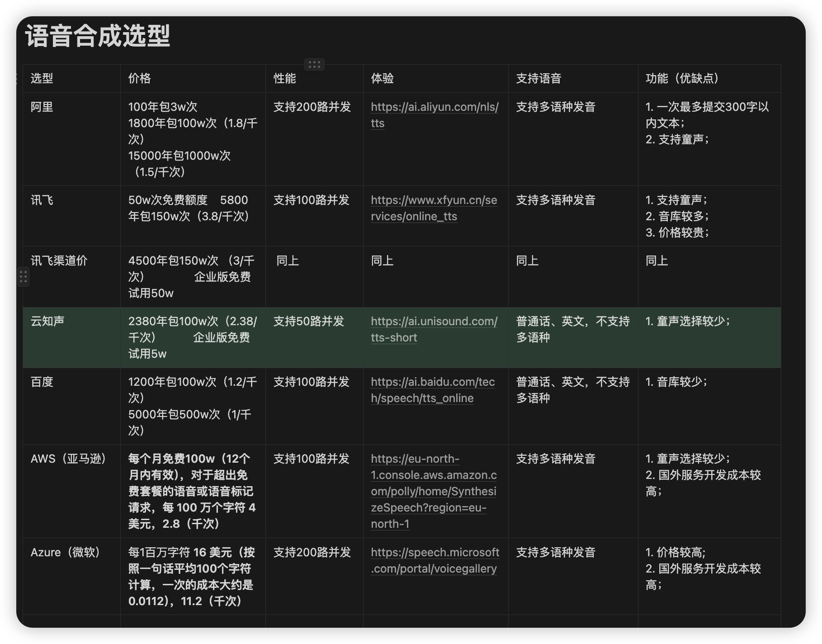Viewport: 822px width, 644px height.
Task: Click the page title 语音合成选型
Action: 98,36
